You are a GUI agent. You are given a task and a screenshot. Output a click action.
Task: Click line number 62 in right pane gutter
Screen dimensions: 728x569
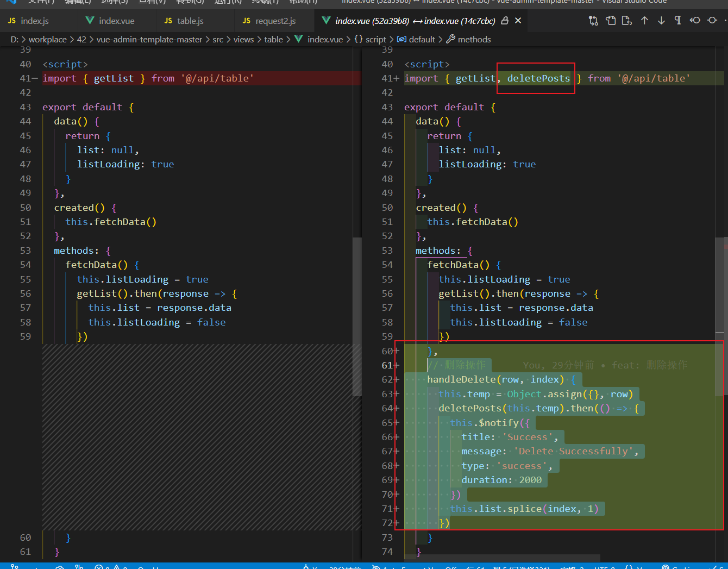[387, 379]
